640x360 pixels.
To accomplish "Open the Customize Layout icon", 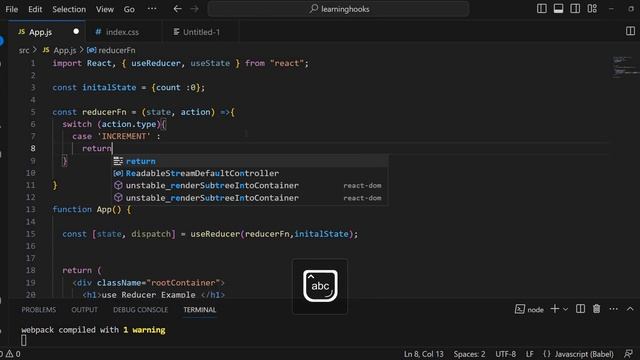I will tap(592, 9).
